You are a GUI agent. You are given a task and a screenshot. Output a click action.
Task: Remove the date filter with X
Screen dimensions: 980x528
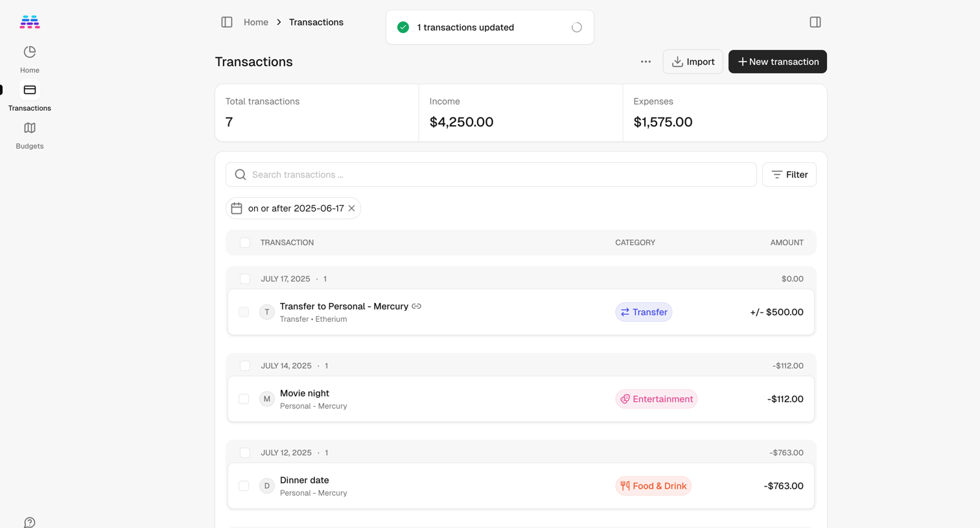351,208
